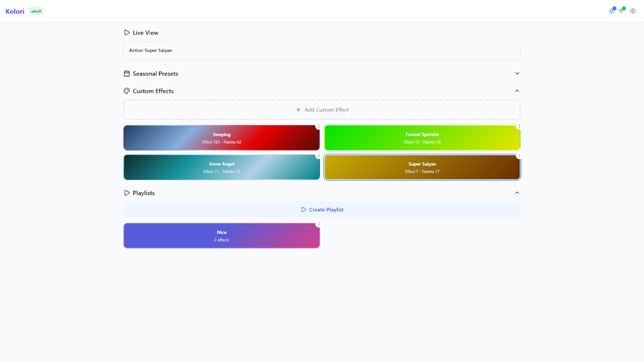Click the brightness sun icon in header
The width and height of the screenshot is (644, 362).
click(x=611, y=11)
